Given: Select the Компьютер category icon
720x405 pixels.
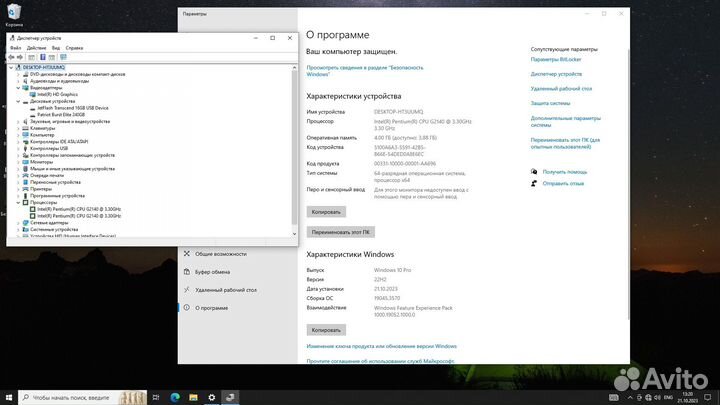Looking at the screenshot, I should click(26, 135).
